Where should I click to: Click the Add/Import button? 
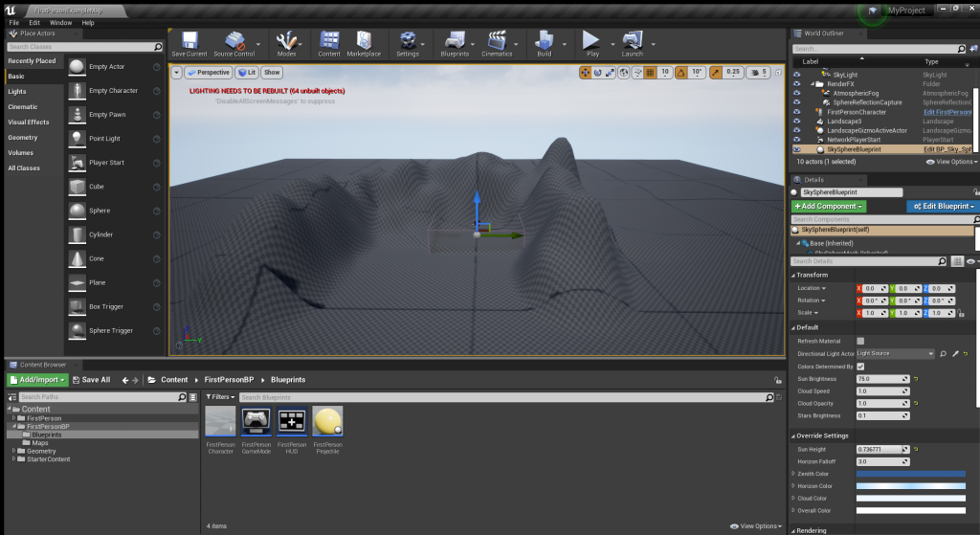click(37, 380)
